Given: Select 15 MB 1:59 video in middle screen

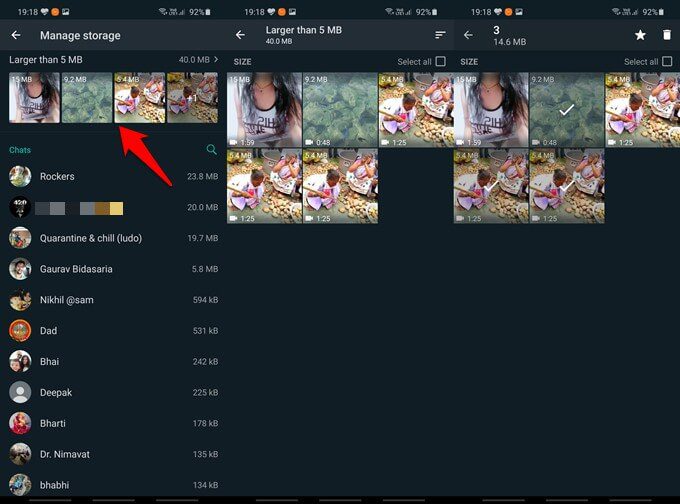Looking at the screenshot, I should [x=264, y=110].
